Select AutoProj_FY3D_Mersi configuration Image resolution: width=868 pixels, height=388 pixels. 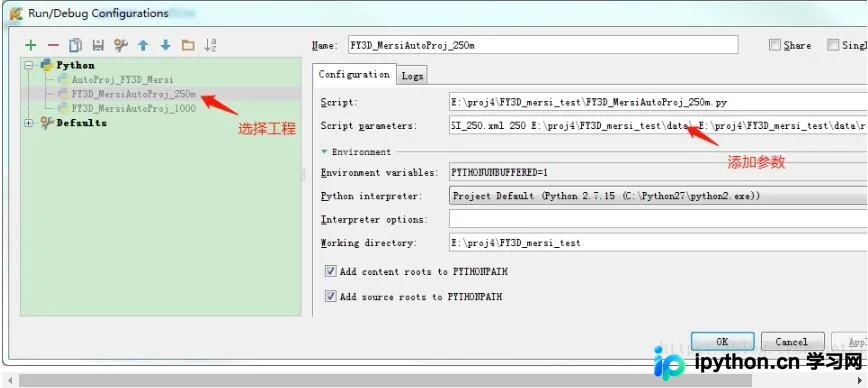tap(122, 80)
